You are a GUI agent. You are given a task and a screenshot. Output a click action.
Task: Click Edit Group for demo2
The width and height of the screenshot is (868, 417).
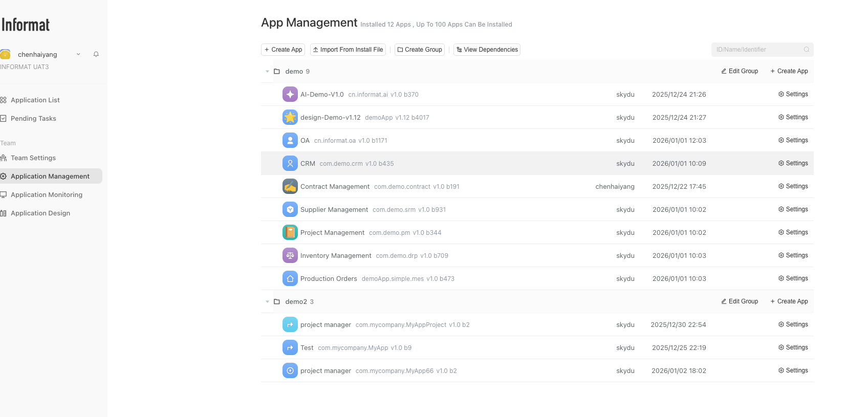click(x=740, y=301)
